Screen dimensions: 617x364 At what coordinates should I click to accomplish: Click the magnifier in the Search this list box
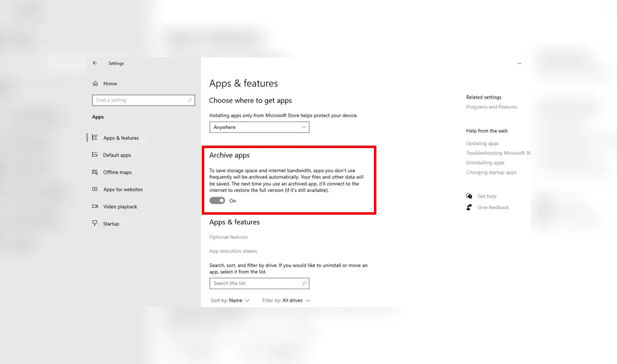pos(304,283)
